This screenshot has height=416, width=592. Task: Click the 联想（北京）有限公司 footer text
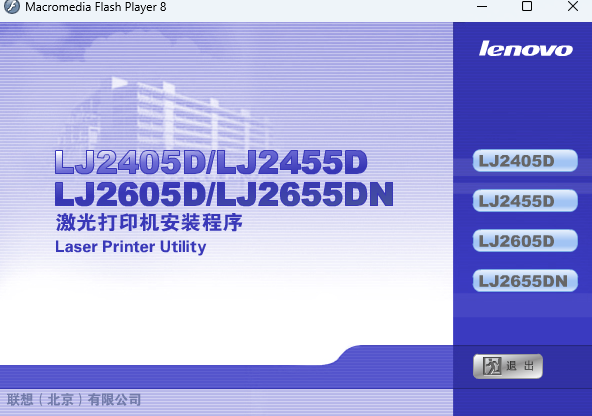(x=74, y=399)
